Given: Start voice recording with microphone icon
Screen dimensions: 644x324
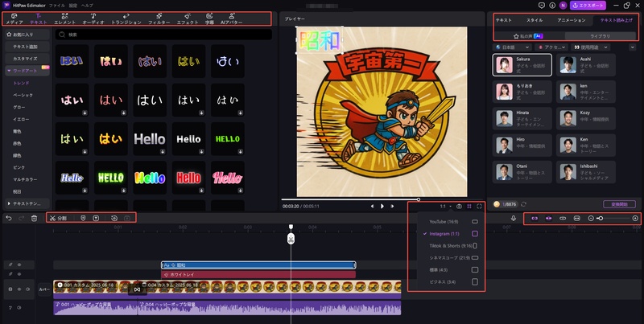Looking at the screenshot, I should tap(514, 218).
